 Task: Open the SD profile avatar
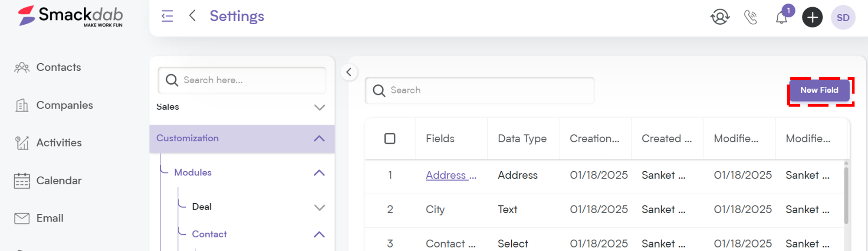(843, 17)
